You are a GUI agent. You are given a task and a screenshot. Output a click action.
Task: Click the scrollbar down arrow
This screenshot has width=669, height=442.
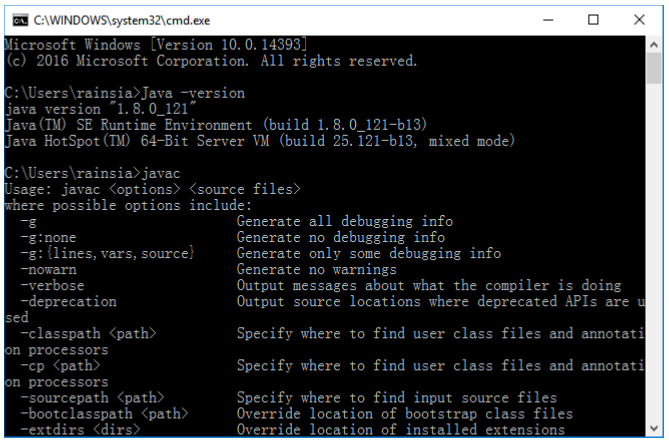point(654,430)
